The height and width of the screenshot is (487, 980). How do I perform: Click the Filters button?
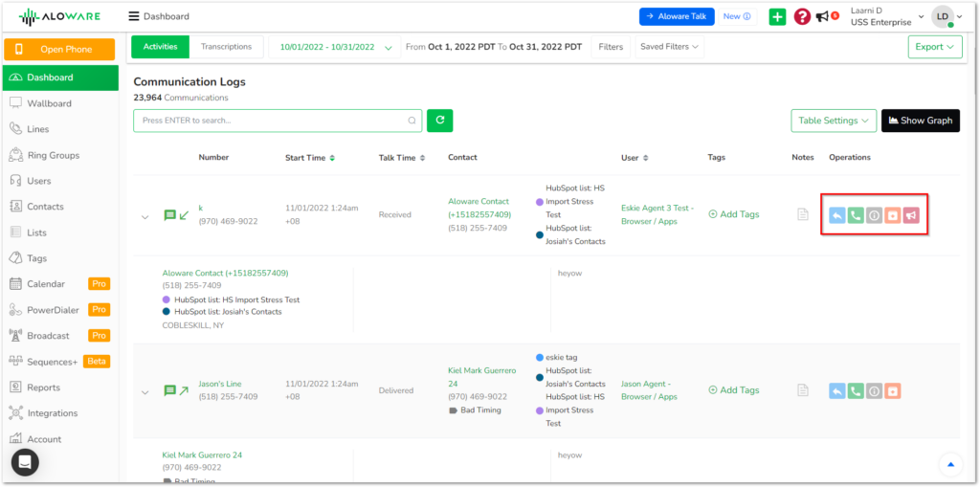pyautogui.click(x=611, y=47)
